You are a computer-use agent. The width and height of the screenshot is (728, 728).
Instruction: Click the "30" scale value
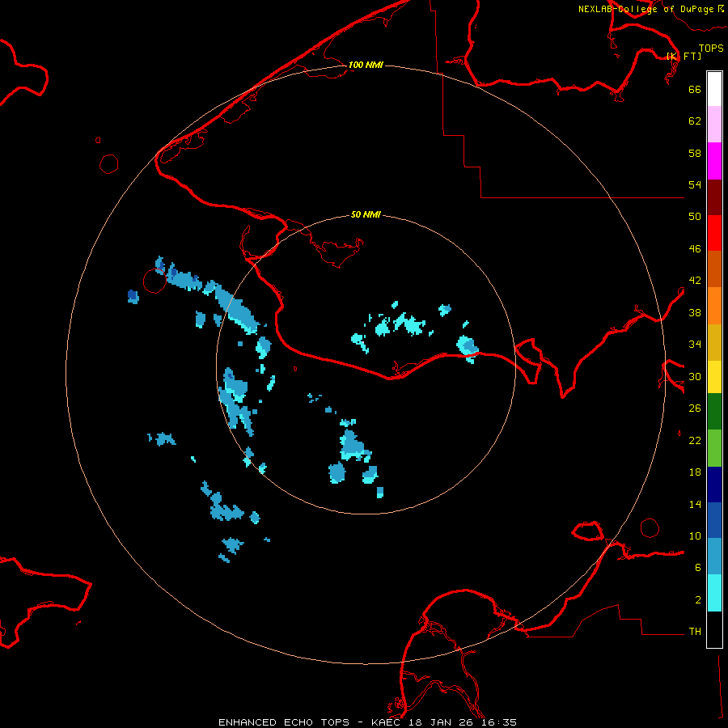coord(695,376)
